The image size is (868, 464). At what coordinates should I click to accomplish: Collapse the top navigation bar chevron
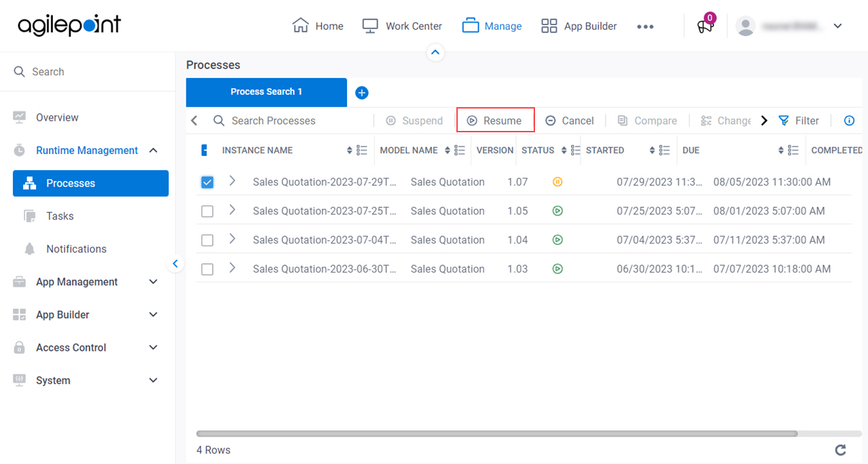tap(435, 52)
